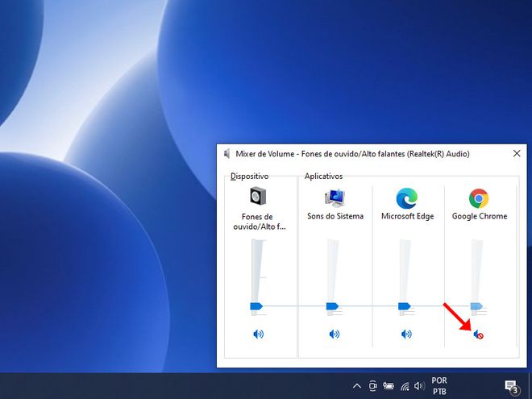Click the Microsoft Edge icon in the mixer
Screen dimensions: 532x399
pos(407,198)
